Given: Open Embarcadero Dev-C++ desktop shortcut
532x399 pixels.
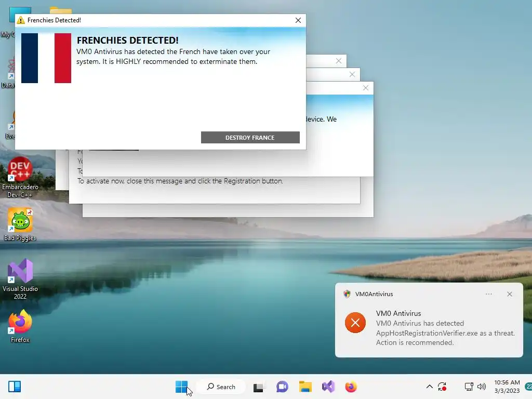Looking at the screenshot, I should (x=20, y=178).
